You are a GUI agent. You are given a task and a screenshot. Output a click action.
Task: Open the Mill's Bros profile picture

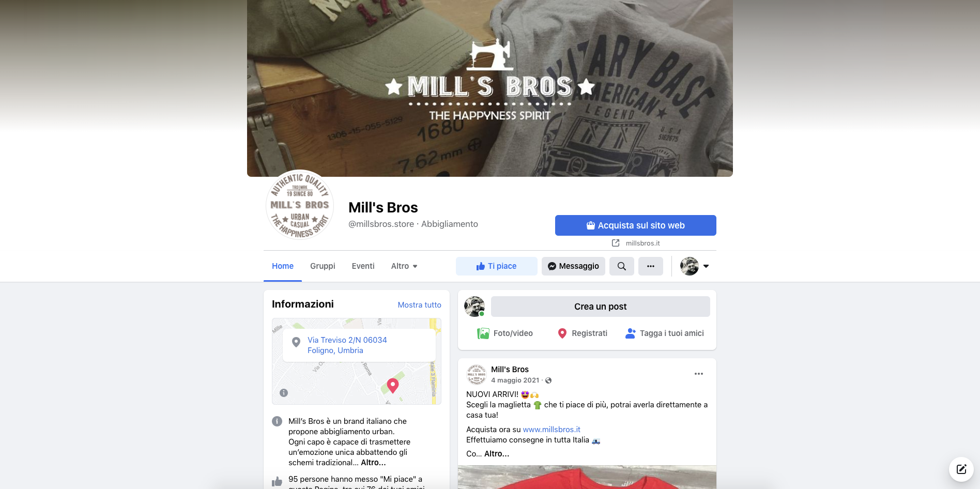tap(300, 205)
